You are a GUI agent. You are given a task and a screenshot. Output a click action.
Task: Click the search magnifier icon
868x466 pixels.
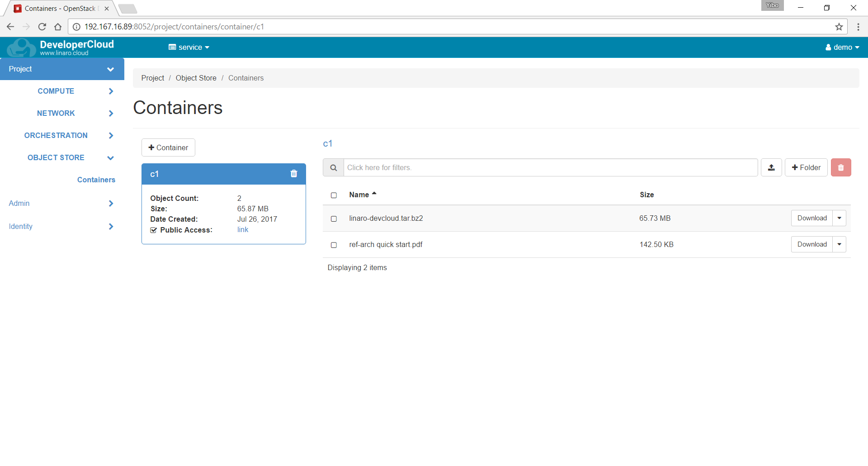(333, 167)
